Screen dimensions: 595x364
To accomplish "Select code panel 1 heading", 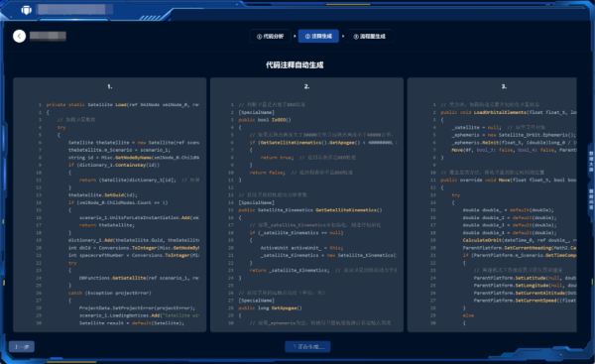I will coord(110,86).
